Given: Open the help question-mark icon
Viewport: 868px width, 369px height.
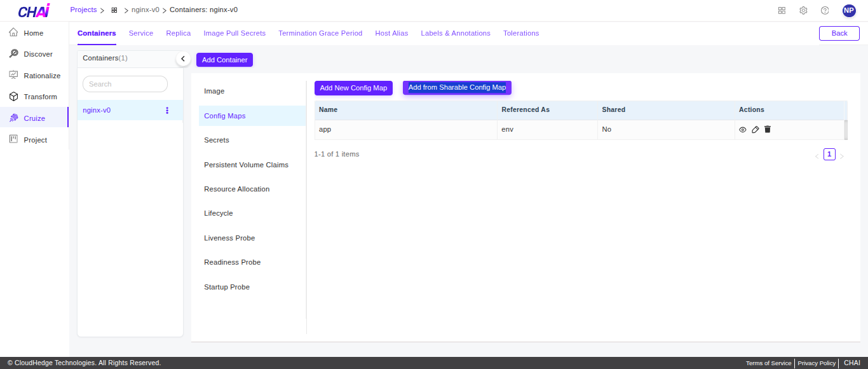Looking at the screenshot, I should point(825,10).
